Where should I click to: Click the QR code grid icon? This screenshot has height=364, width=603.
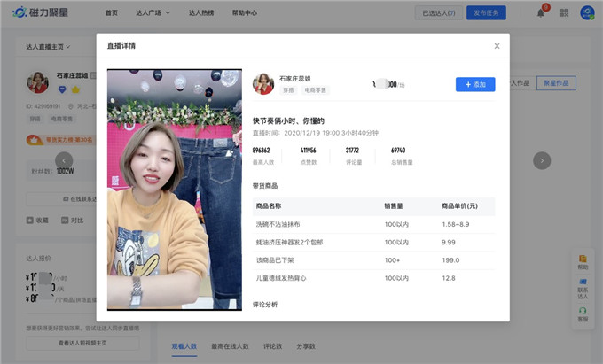564,12
